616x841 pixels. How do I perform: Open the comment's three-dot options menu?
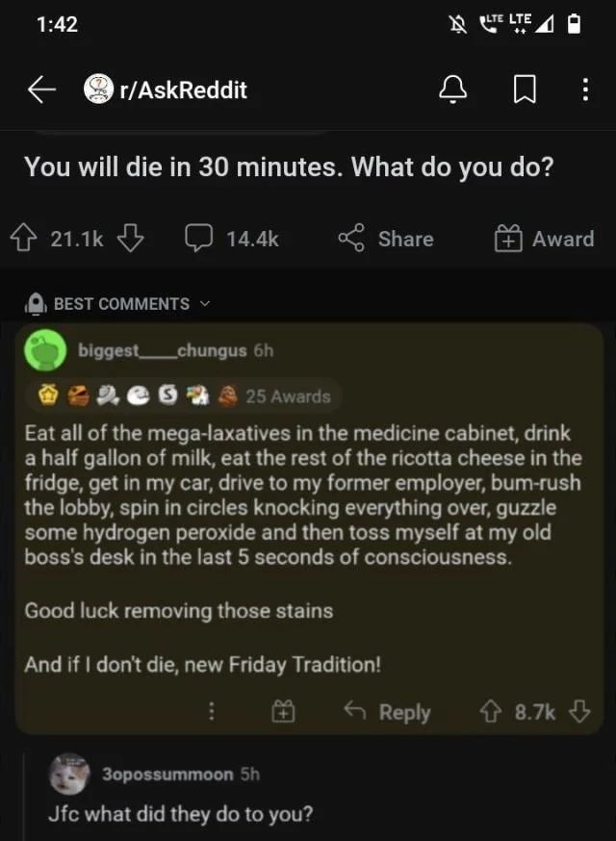click(212, 712)
